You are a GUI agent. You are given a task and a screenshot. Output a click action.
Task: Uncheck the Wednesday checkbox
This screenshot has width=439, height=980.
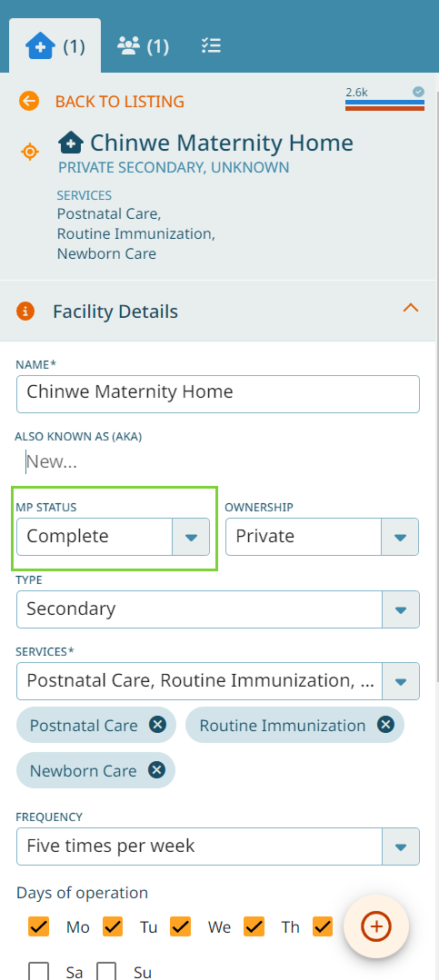point(181,926)
